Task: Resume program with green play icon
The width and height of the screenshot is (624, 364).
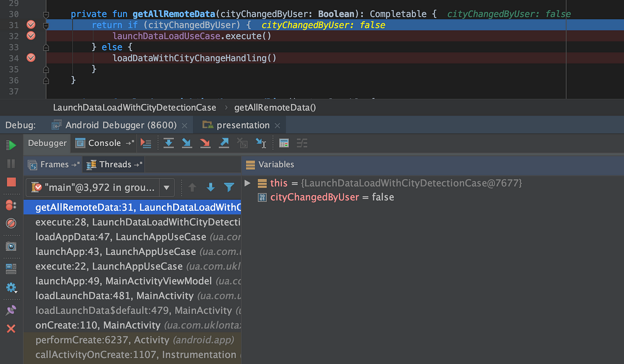Action: pos(11,145)
